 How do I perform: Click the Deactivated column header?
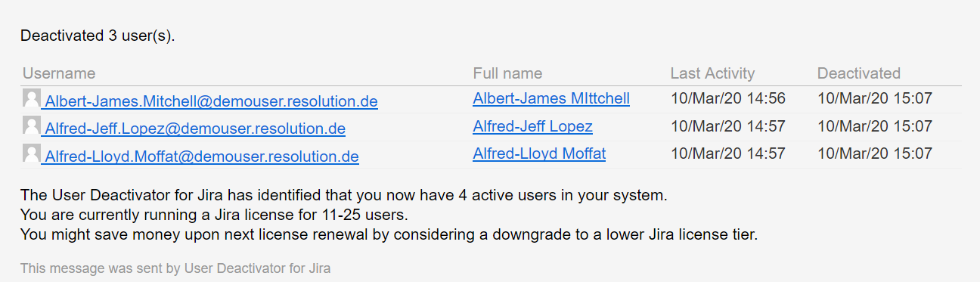coord(859,73)
